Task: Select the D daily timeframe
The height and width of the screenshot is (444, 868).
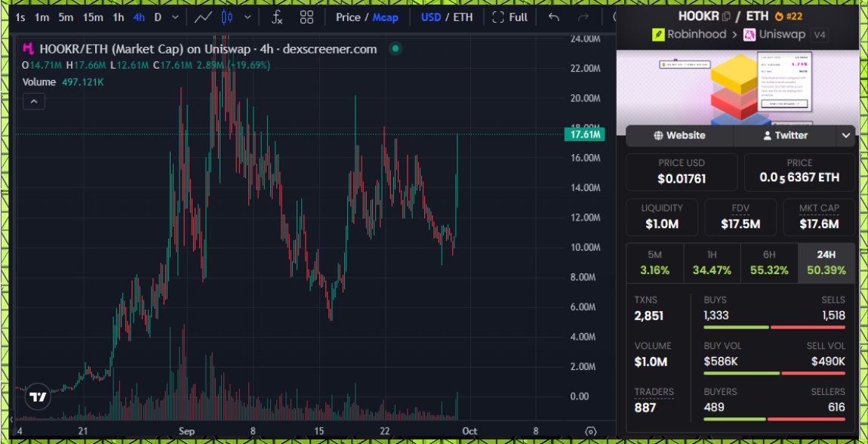Action: (x=158, y=17)
